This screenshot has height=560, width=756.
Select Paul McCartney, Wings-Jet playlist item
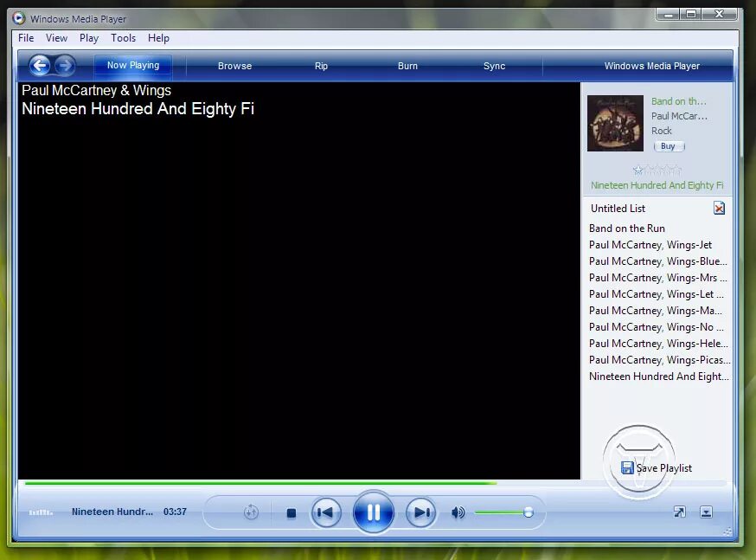650,245
